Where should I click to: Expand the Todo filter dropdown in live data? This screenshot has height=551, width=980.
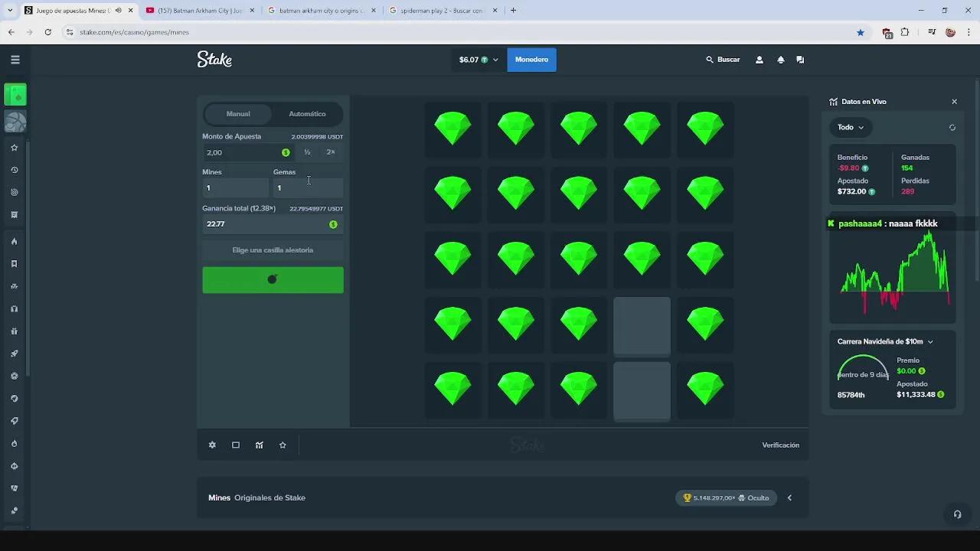(851, 128)
